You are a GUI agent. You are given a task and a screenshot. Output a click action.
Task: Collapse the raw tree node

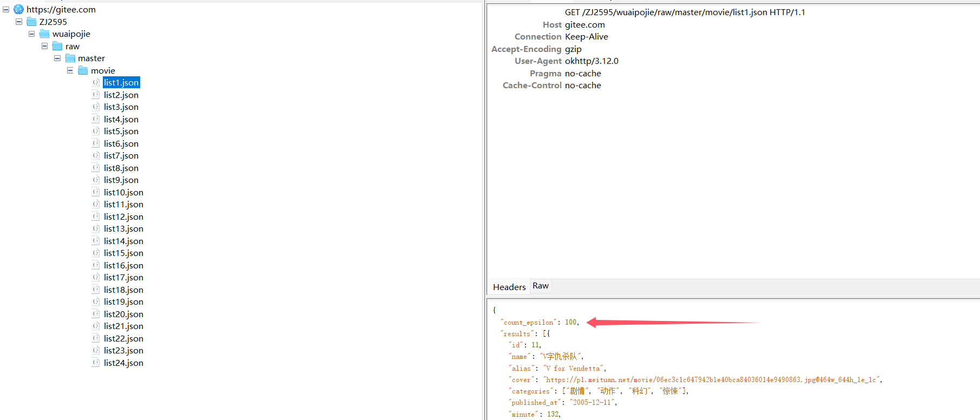(44, 46)
